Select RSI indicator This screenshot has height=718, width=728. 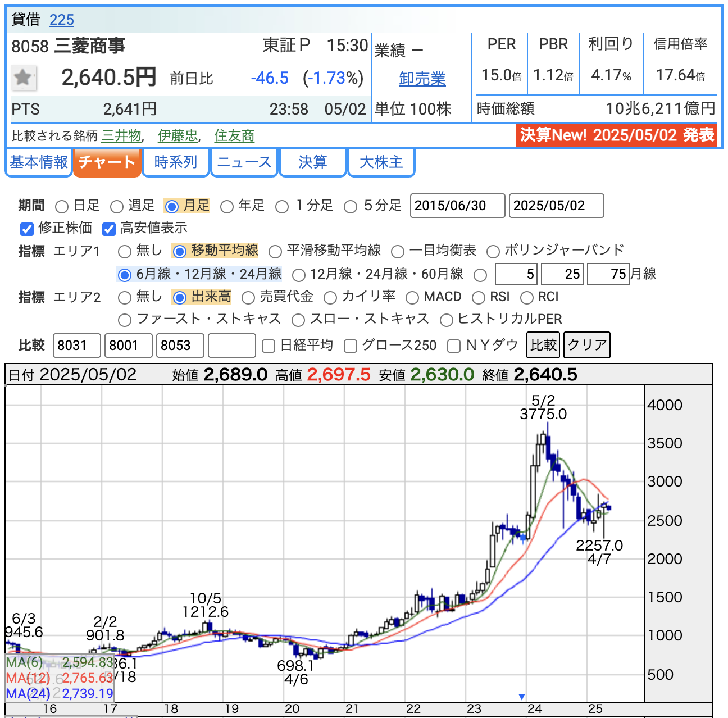click(479, 297)
